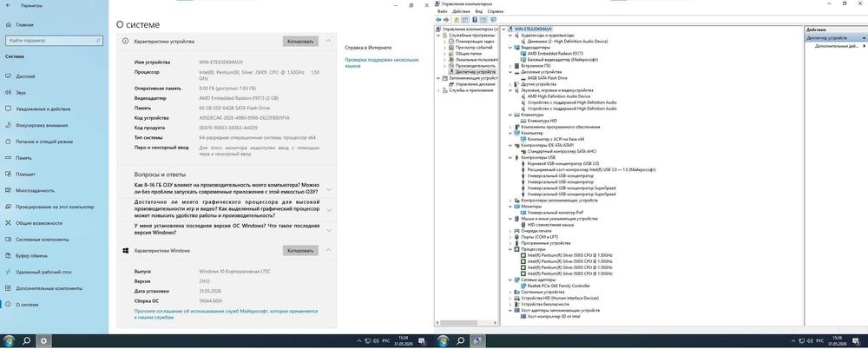Collapse the Контроллеры USB device category
The height and width of the screenshot is (349, 868).
510,157
